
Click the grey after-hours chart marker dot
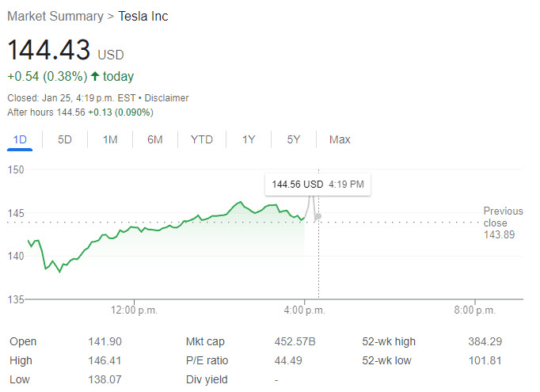click(x=318, y=216)
